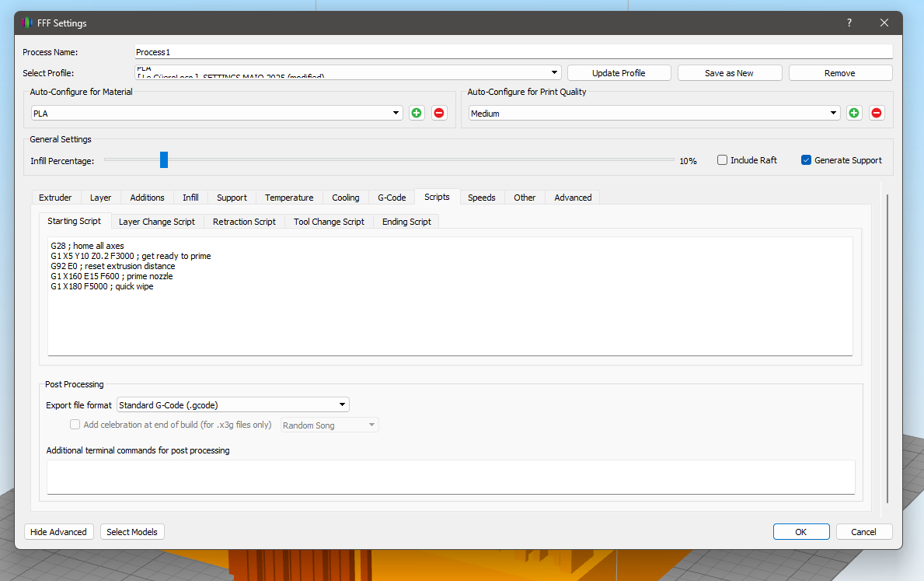Open the Ending Script sub-tab
This screenshot has width=924, height=581.
point(406,222)
